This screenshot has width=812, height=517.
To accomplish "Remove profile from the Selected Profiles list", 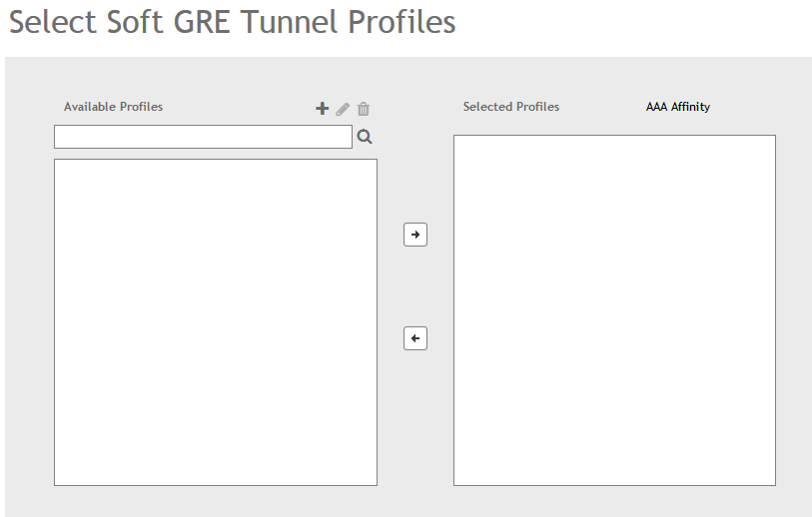I will click(415, 338).
